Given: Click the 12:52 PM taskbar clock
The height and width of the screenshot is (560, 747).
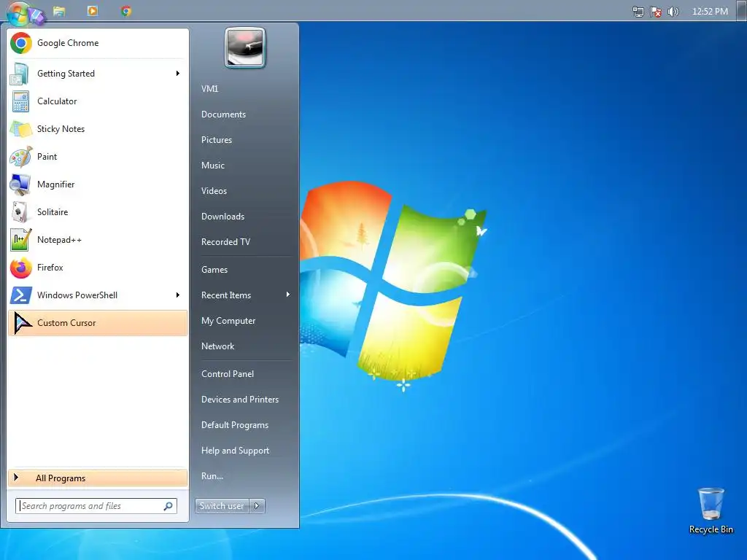Looking at the screenshot, I should [710, 12].
